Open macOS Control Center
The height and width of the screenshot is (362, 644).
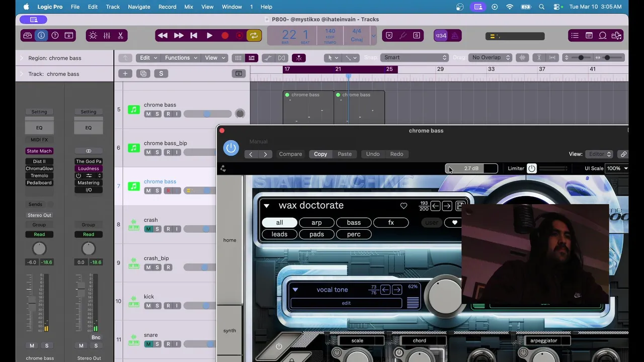coord(556,7)
